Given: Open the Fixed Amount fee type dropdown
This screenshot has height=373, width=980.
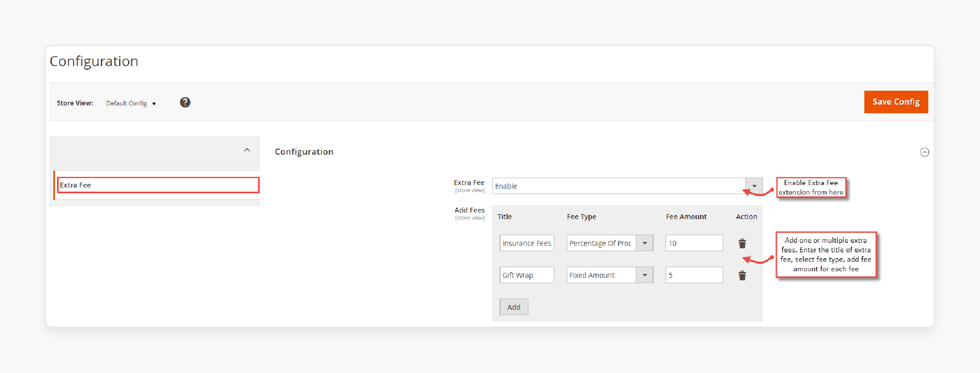Looking at the screenshot, I should coord(610,275).
